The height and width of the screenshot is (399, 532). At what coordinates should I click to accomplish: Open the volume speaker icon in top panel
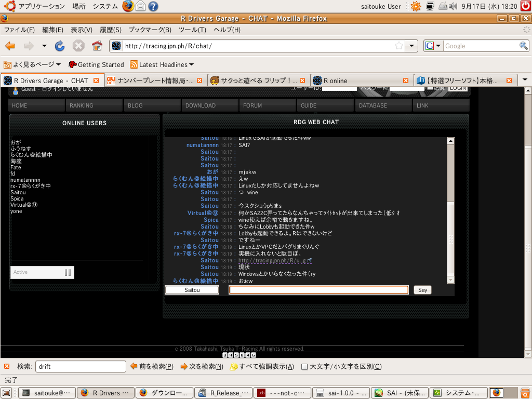pos(454,6)
